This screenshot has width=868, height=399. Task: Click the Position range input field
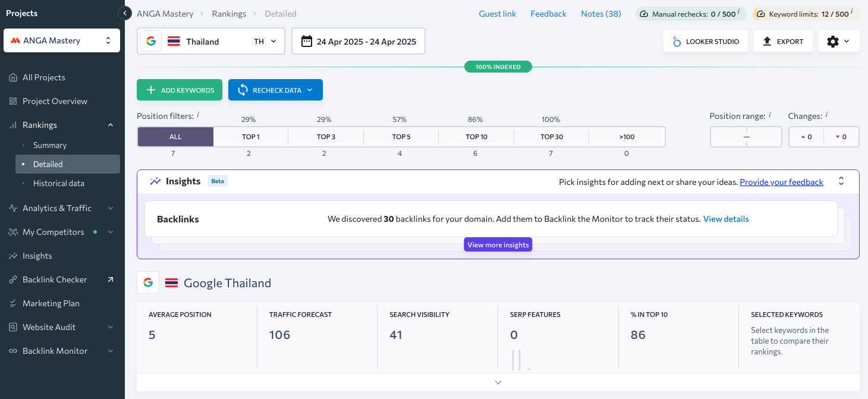[x=746, y=137]
